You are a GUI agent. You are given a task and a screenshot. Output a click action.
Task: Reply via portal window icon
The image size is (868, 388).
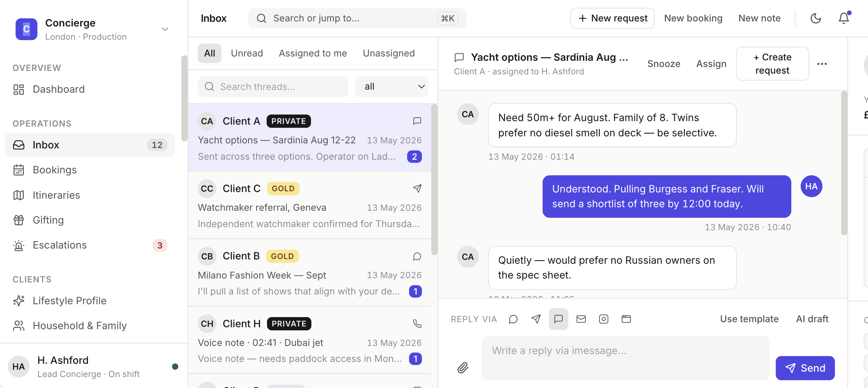click(x=626, y=319)
